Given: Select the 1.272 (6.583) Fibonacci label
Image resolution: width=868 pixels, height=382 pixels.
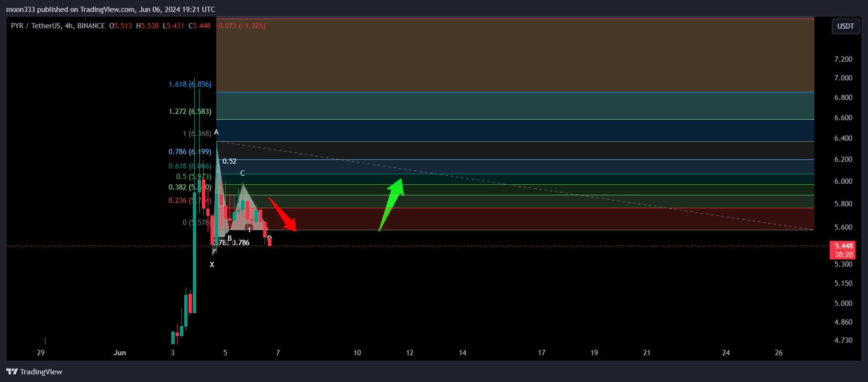Looking at the screenshot, I should click(190, 112).
